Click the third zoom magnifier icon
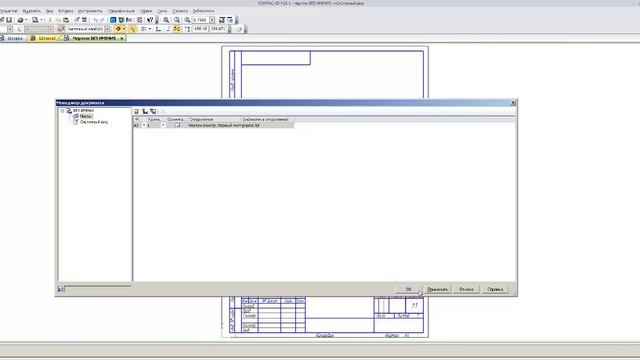Image resolution: width=640 pixels, height=360 pixels. coord(187,20)
